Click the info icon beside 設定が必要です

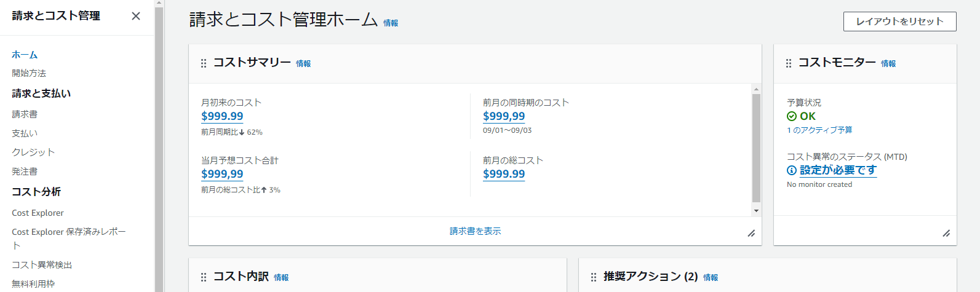(x=792, y=170)
